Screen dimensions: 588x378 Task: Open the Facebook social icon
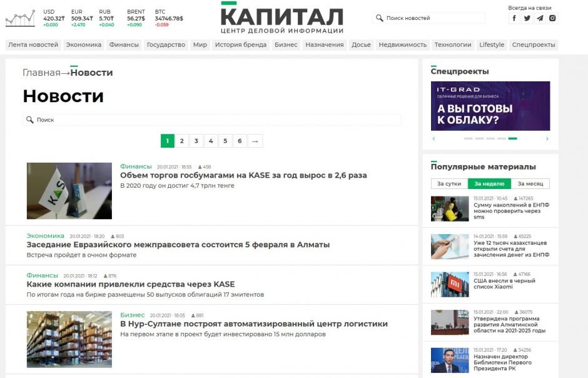514,18
